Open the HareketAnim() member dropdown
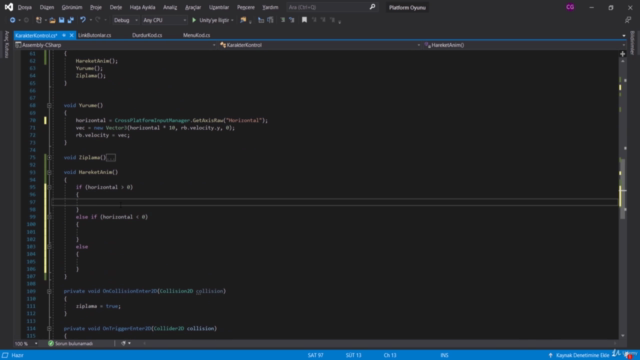The image size is (640, 360). [525, 45]
